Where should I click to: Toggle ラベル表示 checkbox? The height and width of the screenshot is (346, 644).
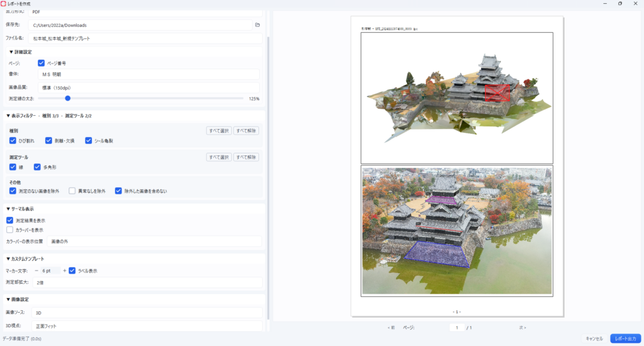pos(72,271)
